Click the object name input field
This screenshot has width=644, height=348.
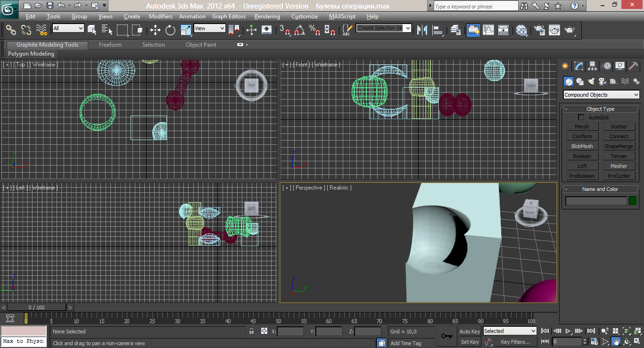(x=596, y=201)
